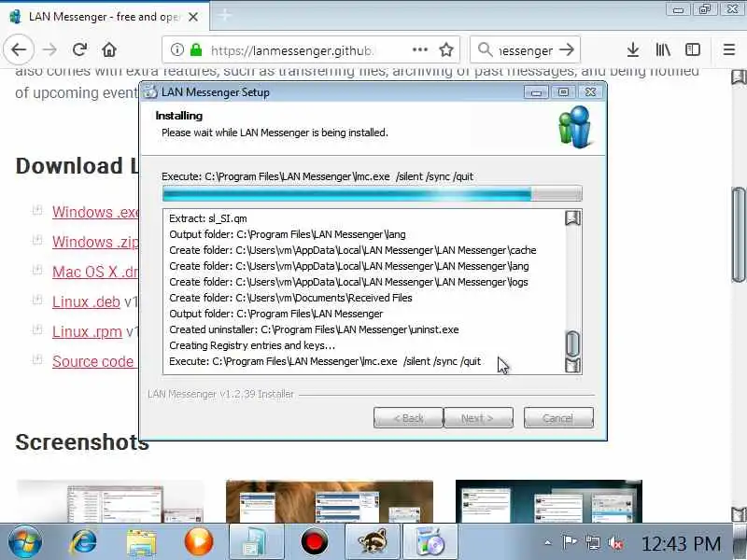Viewport: 747px width, 560px height.
Task: Open the Mac OS X download link
Action: [95, 272]
